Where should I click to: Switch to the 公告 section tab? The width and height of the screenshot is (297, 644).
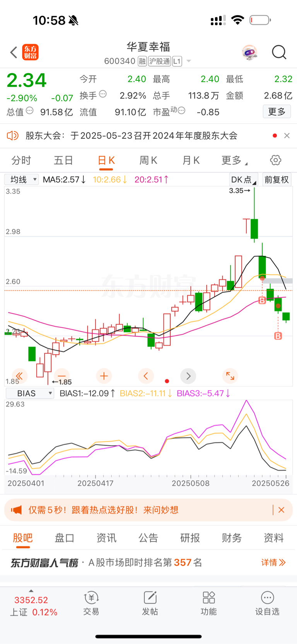click(x=148, y=538)
